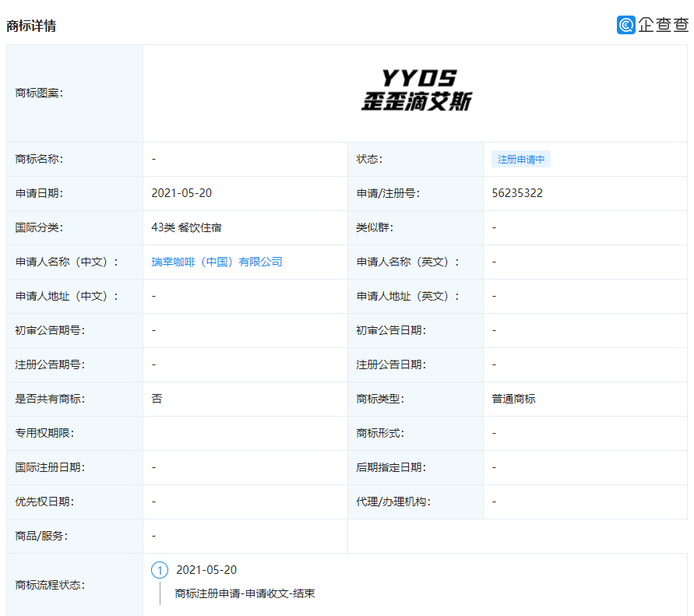Click the 普通商标 trademark type value

[x=513, y=399]
